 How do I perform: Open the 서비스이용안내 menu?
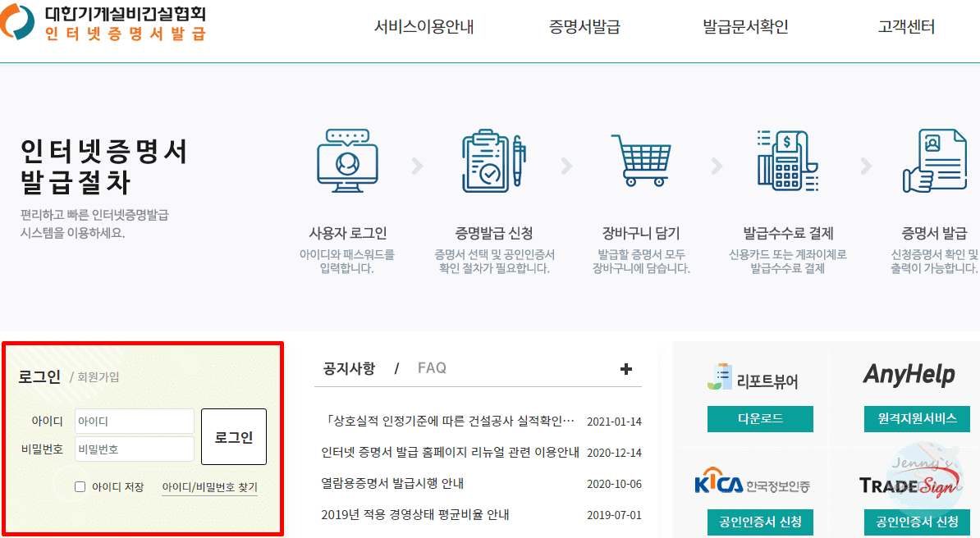click(x=424, y=27)
